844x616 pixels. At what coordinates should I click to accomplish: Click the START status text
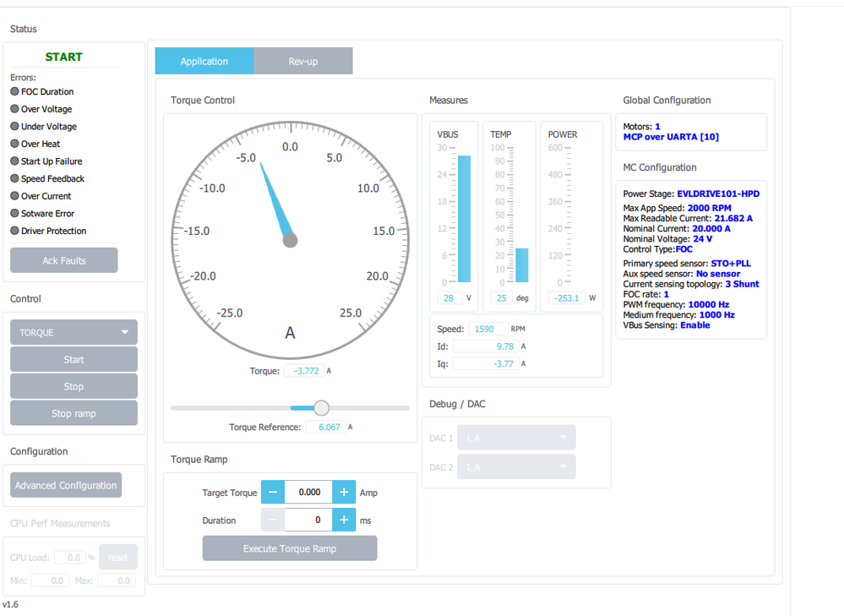pyautogui.click(x=64, y=57)
